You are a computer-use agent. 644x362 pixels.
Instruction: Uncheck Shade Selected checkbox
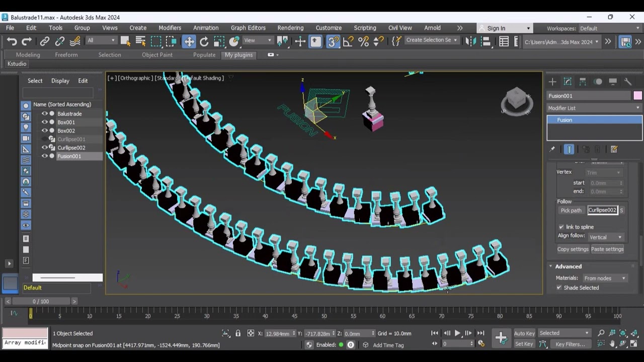[559, 288]
